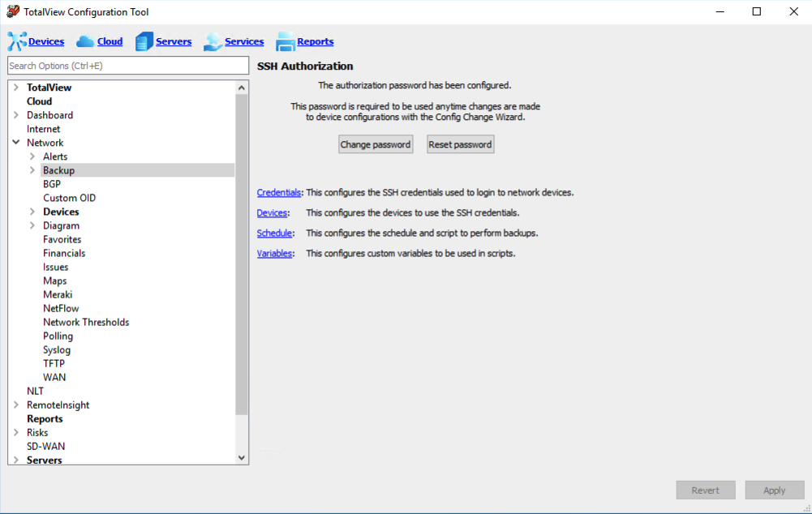Select the BGP tree item
812x514 pixels.
(52, 184)
